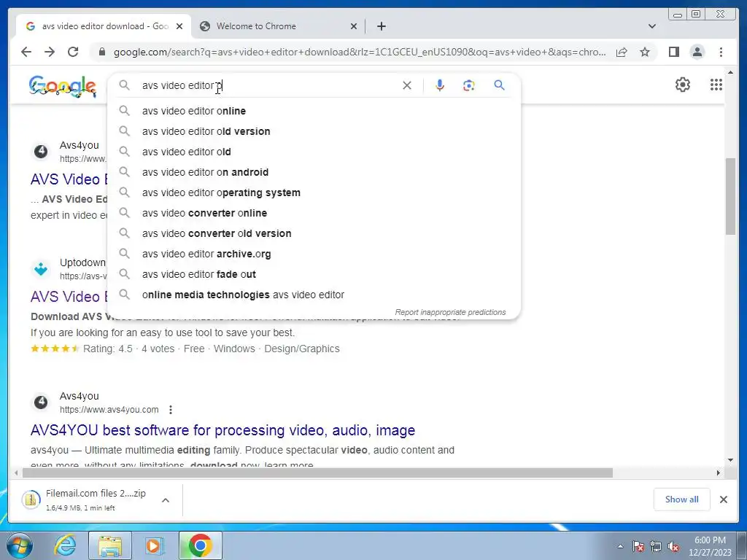The width and height of the screenshot is (747, 560).
Task: Open Action Center flag tray icon
Action: pos(638,547)
